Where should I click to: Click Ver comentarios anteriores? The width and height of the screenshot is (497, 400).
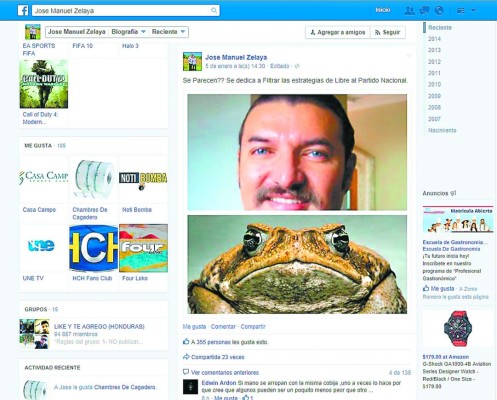[x=225, y=373]
